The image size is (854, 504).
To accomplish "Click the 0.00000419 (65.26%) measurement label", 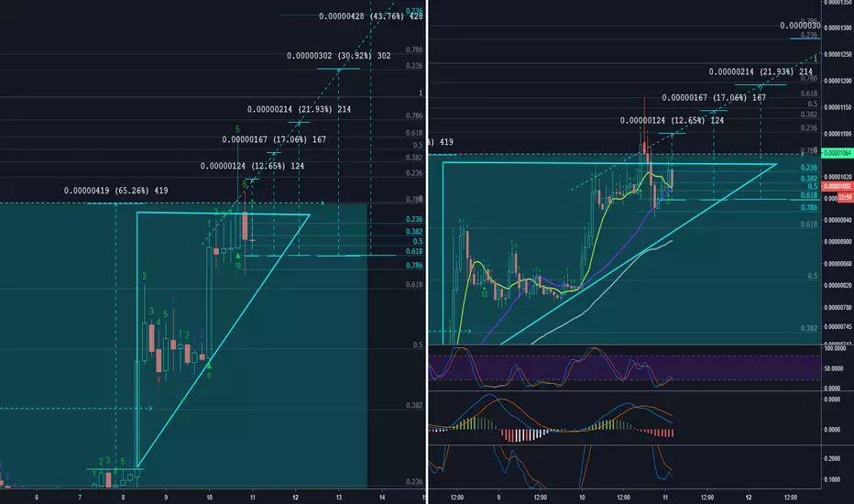I will click(x=116, y=191).
